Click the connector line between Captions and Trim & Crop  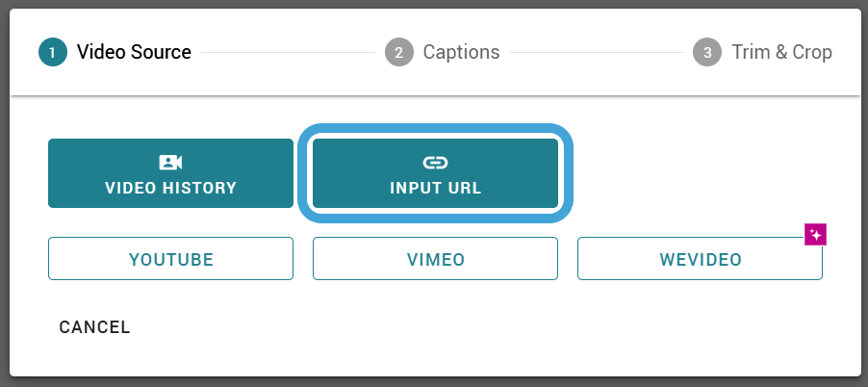597,53
